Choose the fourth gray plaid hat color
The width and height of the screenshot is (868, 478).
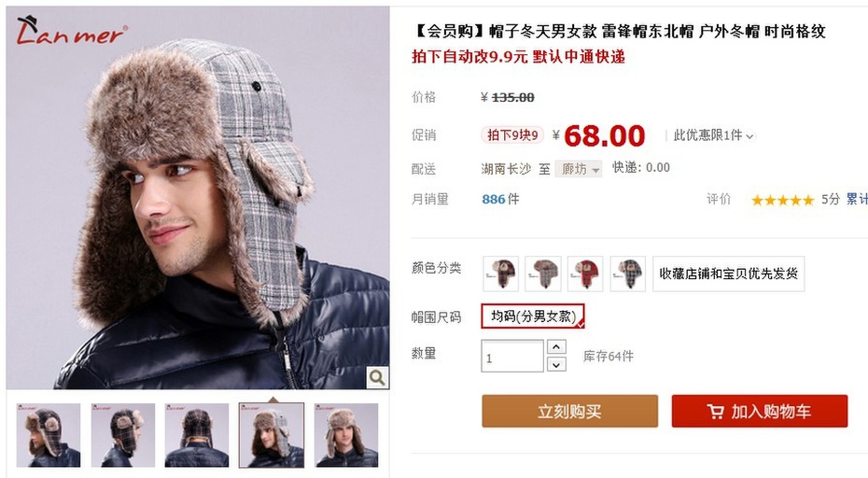pyautogui.click(x=628, y=274)
